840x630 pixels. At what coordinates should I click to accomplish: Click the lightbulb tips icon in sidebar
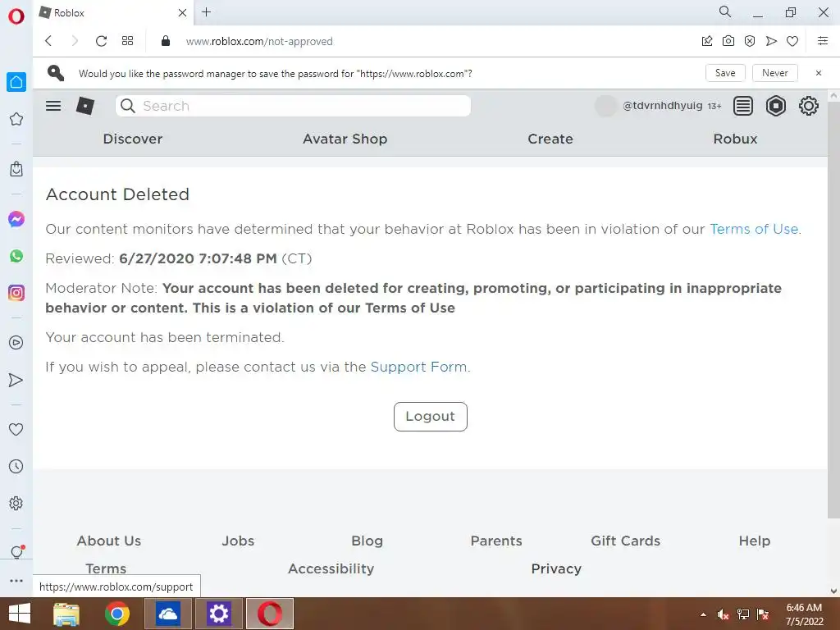point(16,552)
